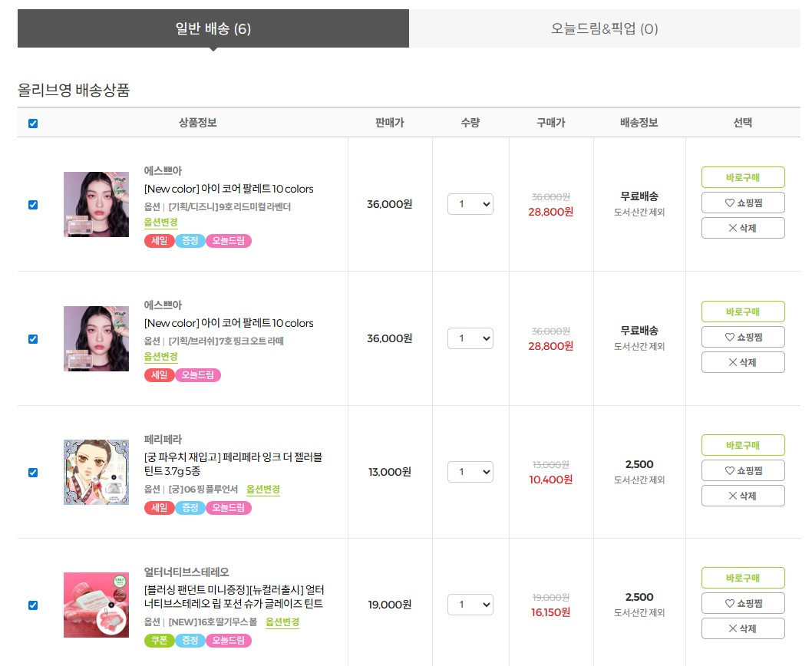Remove the 페리페라 틴트 using 삭제
Image resolution: width=812 pixels, height=666 pixels.
743,496
